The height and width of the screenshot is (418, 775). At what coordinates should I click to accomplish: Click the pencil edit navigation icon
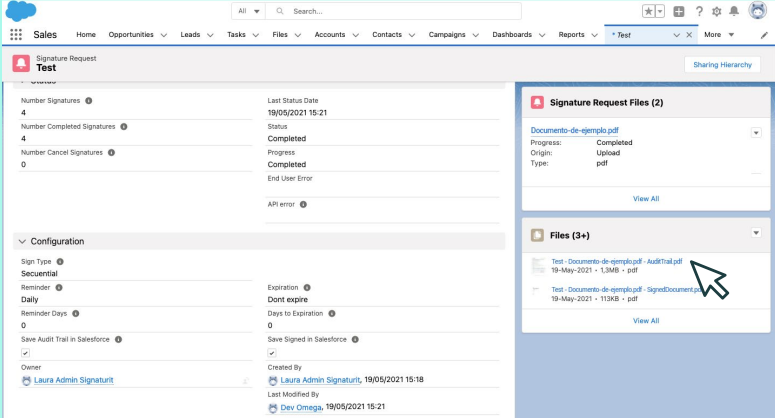coord(764,35)
